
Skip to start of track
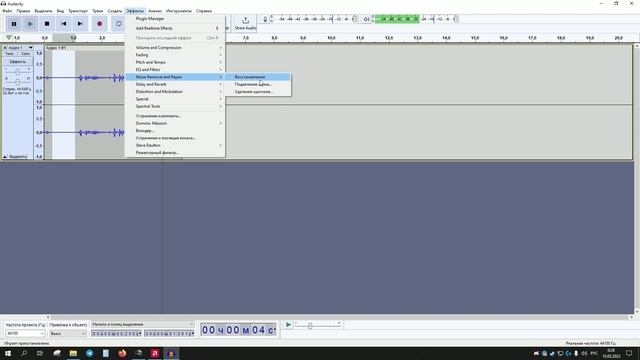63,24
